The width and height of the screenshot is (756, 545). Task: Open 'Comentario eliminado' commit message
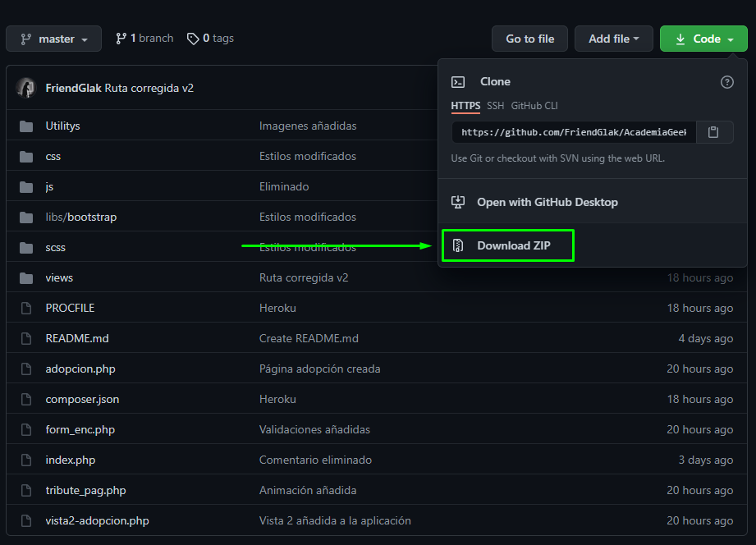point(315,460)
